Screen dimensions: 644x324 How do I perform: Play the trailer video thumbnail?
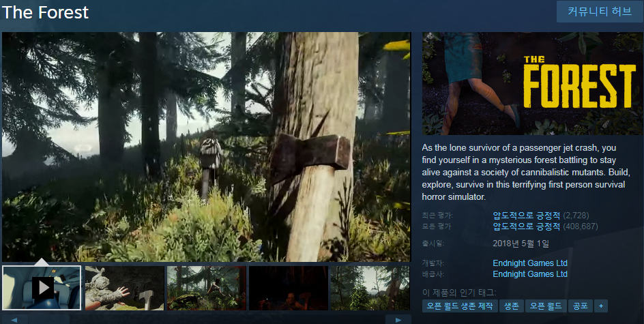point(42,287)
